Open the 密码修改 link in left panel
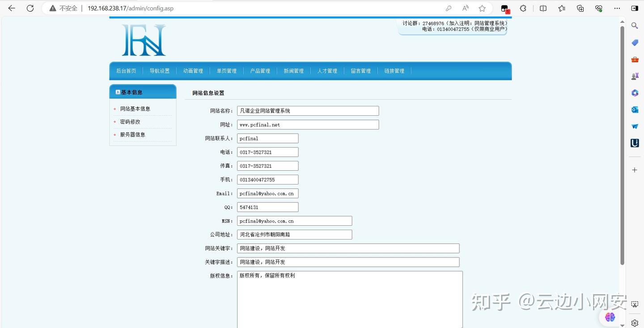The height and width of the screenshot is (328, 644). [x=129, y=122]
